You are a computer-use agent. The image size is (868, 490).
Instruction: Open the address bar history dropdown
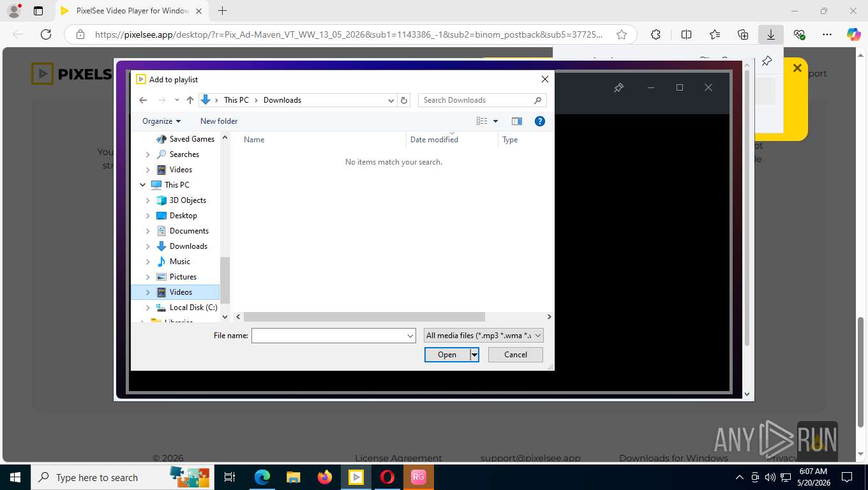391,100
